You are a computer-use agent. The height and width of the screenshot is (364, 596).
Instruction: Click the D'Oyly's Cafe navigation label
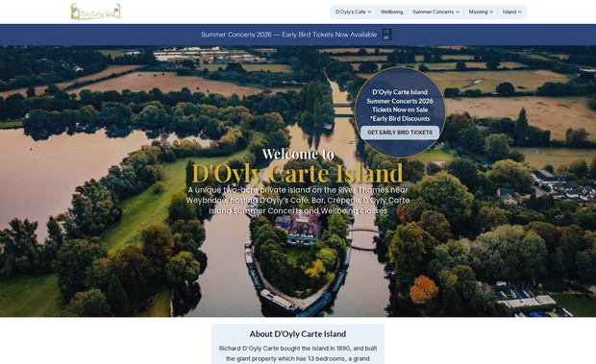pos(351,12)
